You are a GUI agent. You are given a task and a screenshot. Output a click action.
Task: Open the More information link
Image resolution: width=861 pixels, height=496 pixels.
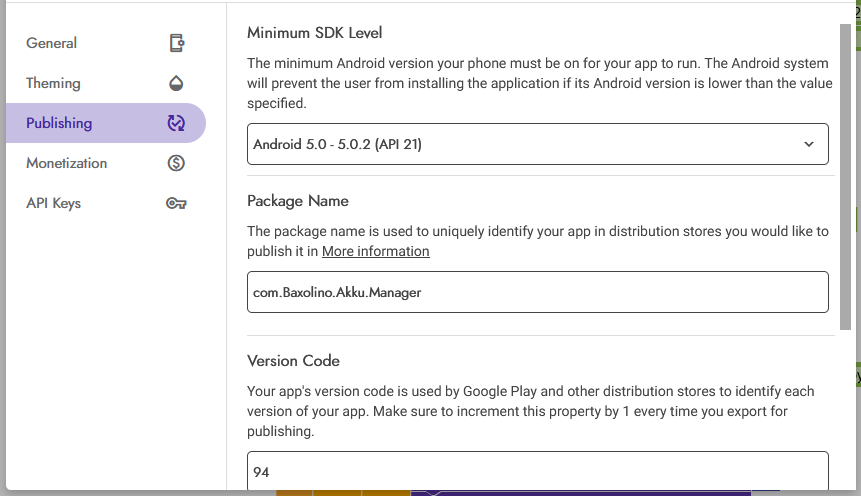point(375,251)
